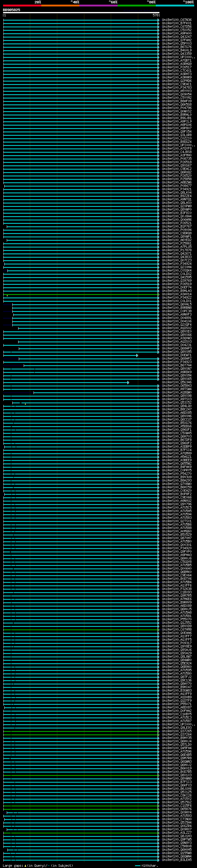Click hit label UniRef100_A3AV14
The height and width of the screenshot is (868, 197).
point(177,294)
